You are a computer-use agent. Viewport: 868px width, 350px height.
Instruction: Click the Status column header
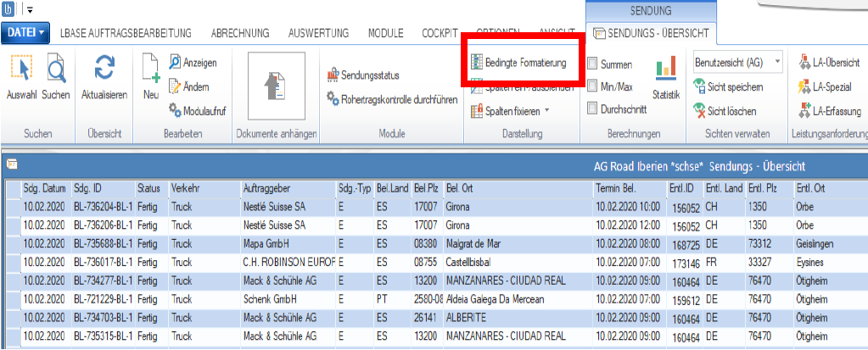click(152, 188)
